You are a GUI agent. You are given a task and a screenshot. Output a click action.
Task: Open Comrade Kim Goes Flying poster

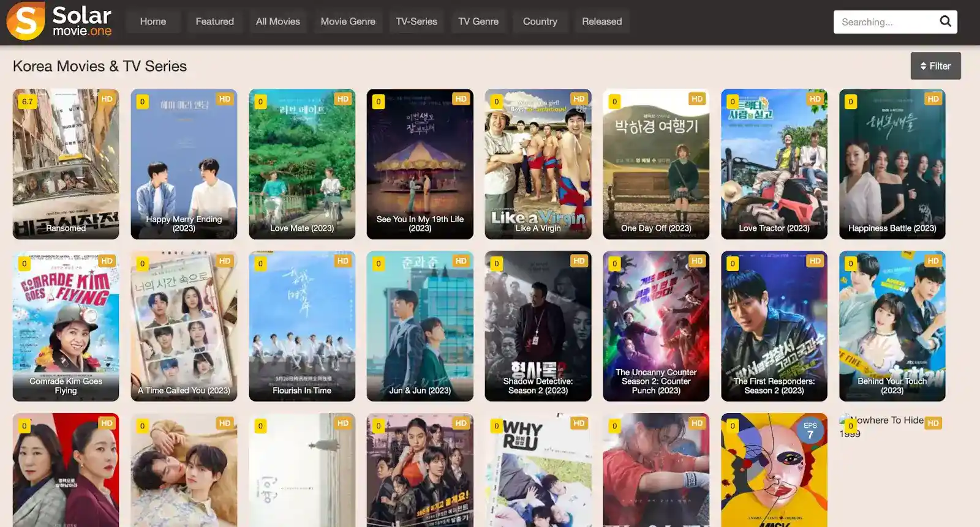click(66, 326)
